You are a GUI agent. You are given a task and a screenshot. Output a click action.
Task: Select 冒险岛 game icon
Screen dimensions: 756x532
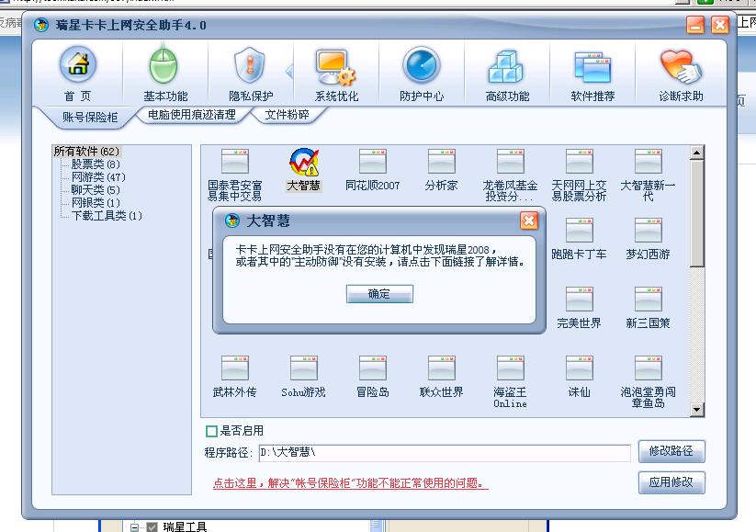coord(373,368)
